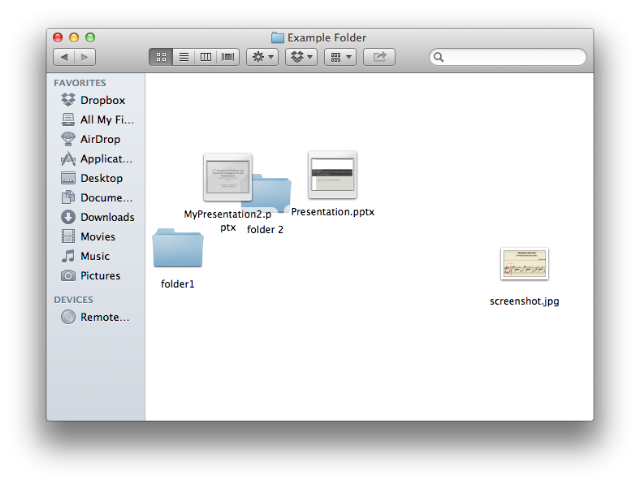Go forward with the right arrow button
This screenshot has height=485, width=640.
(x=85, y=57)
